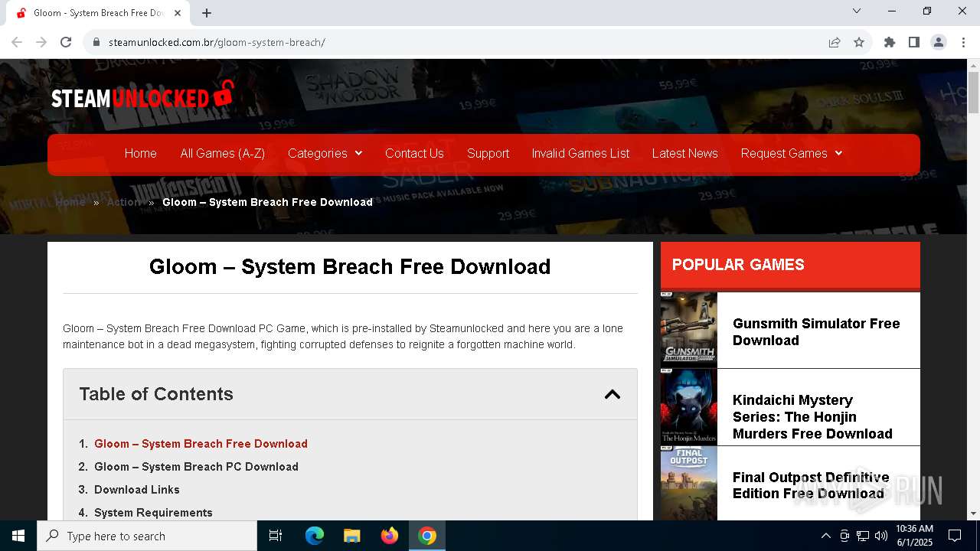Viewport: 980px width, 551px height.
Task: Jump to Gloom – System Breach Free Download section
Action: click(x=201, y=444)
